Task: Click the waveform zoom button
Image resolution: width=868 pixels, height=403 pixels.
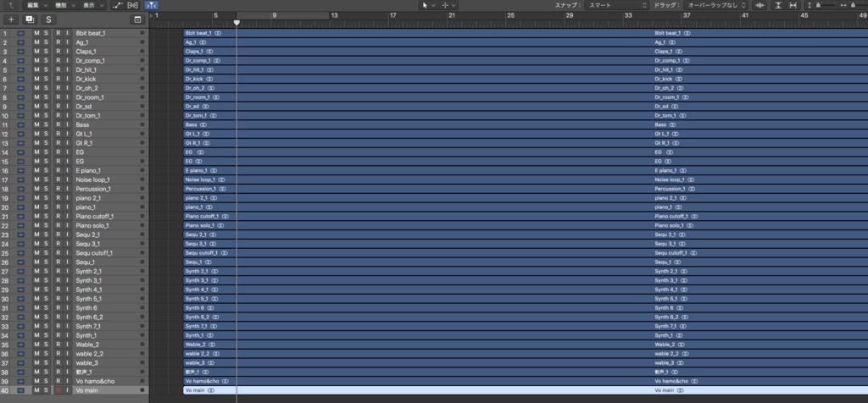Action: click(x=760, y=5)
